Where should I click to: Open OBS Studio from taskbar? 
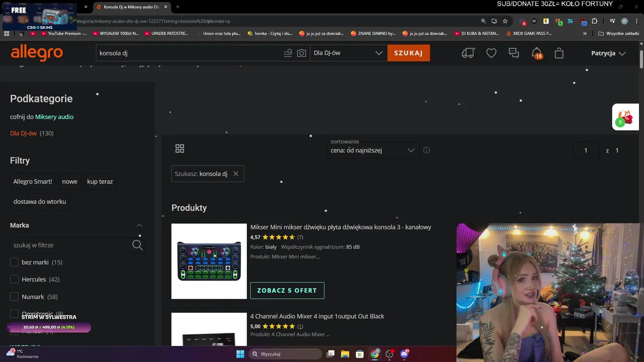tap(389, 353)
